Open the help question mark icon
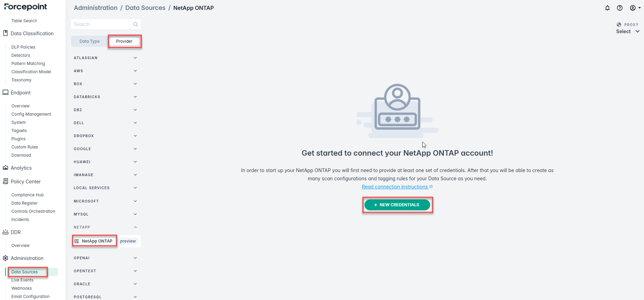 coord(620,8)
